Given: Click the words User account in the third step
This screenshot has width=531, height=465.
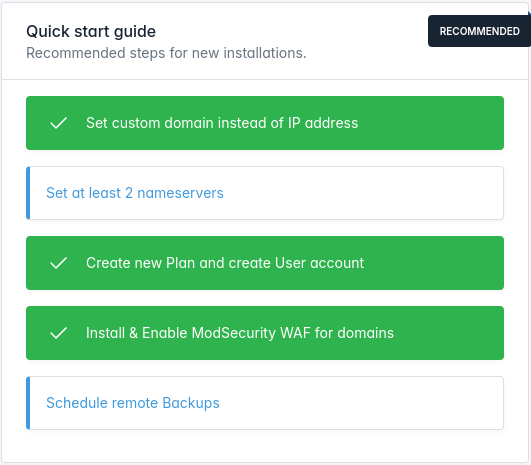Looking at the screenshot, I should (x=319, y=263).
